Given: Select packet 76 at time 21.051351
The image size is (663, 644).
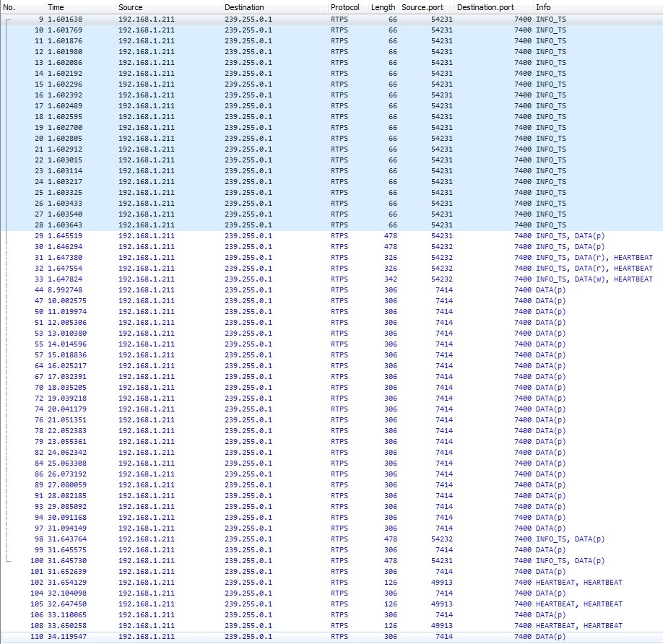Looking at the screenshot, I should (331, 420).
